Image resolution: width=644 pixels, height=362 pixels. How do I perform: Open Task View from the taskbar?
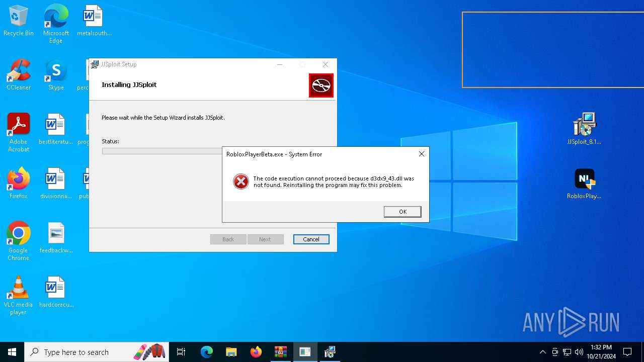click(181, 352)
